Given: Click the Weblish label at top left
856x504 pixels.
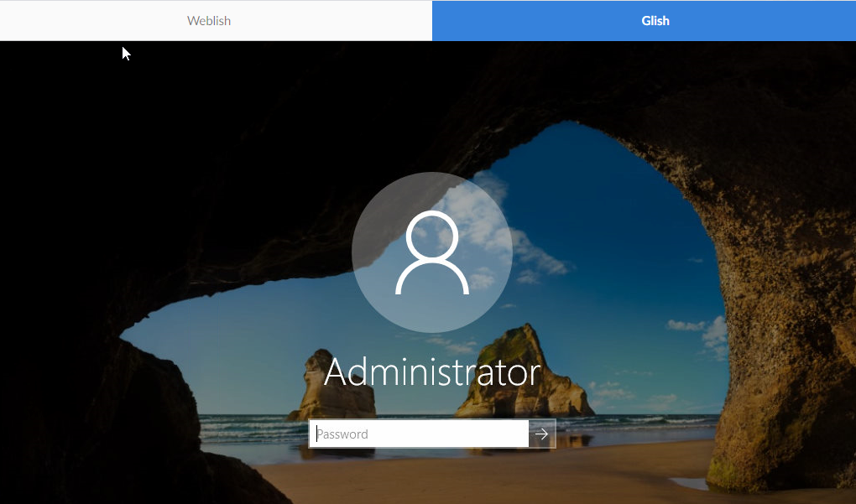Looking at the screenshot, I should click(x=208, y=20).
